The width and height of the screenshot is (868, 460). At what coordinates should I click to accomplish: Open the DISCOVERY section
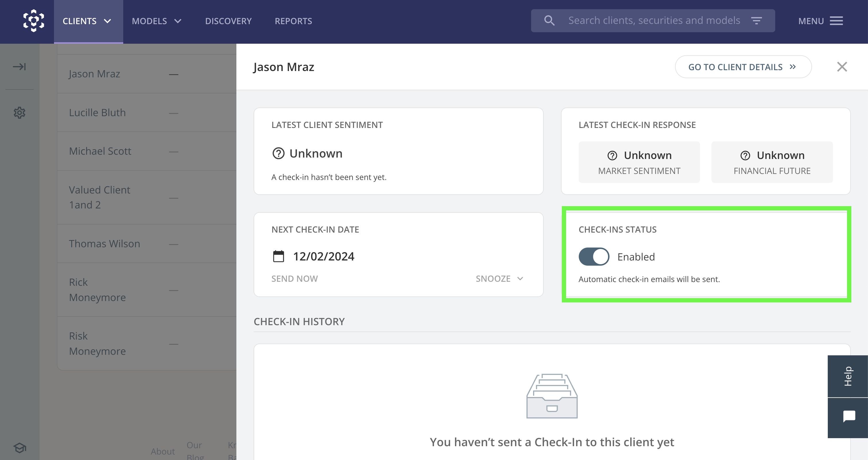[x=228, y=21]
